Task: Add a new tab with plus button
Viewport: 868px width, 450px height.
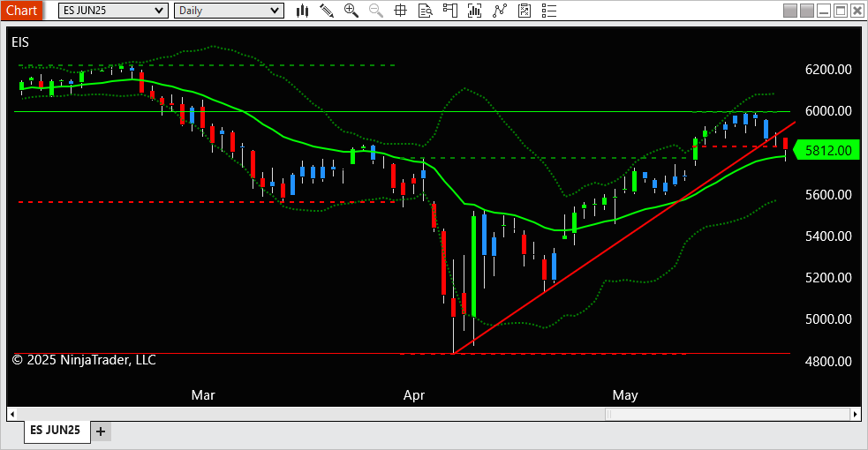Action: pos(101,431)
